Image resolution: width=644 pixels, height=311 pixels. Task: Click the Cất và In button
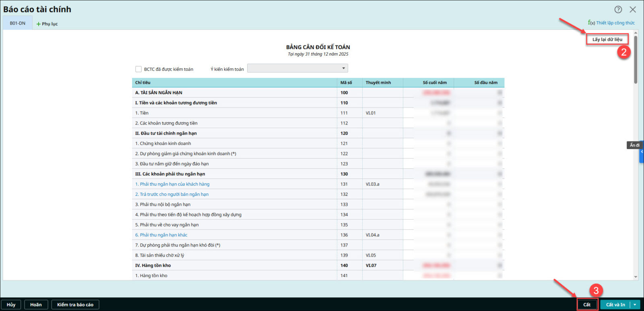[x=615, y=305]
